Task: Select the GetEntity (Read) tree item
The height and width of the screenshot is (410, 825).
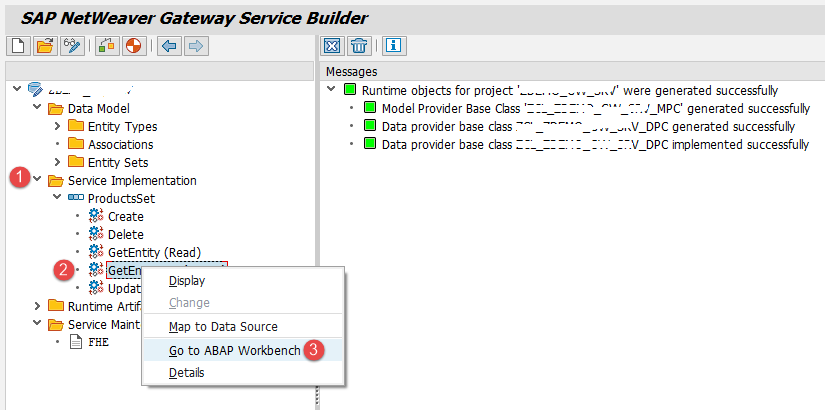Action: [x=155, y=252]
